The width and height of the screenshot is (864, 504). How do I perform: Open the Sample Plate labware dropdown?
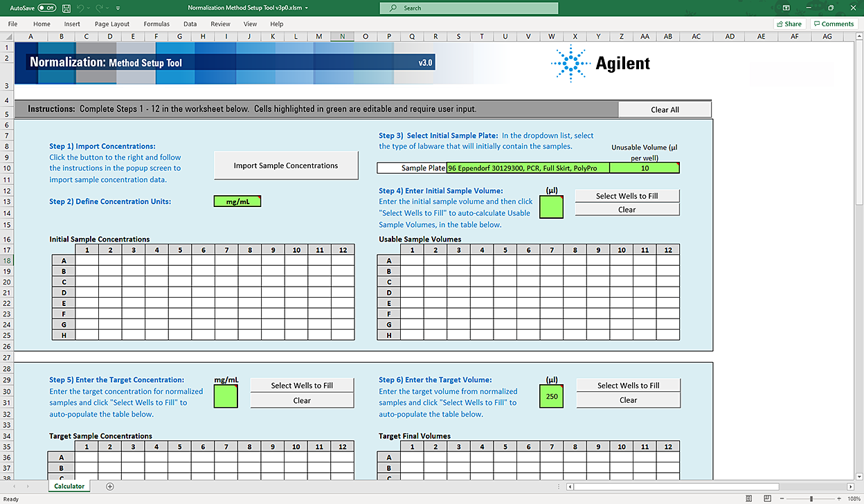[528, 168]
